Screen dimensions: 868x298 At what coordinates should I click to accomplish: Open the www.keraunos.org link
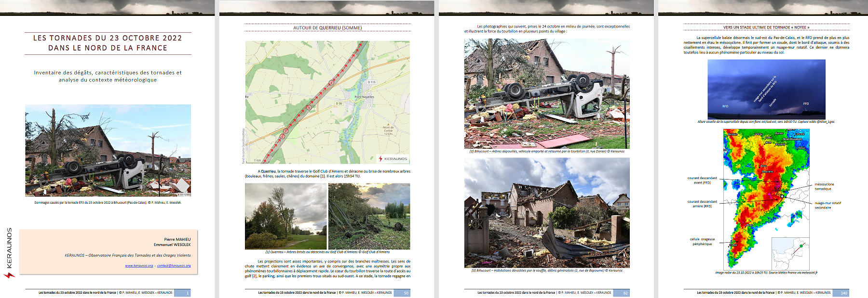(139, 266)
